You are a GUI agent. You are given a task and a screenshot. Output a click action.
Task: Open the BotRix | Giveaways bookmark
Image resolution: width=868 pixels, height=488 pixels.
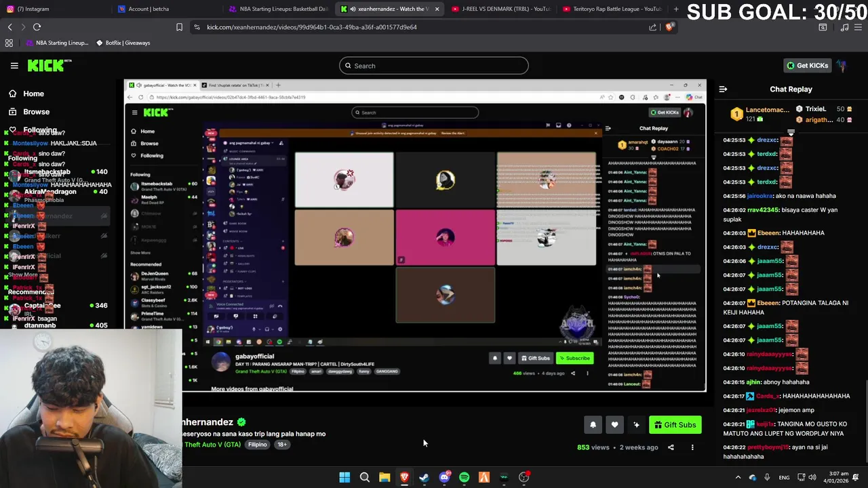123,43
